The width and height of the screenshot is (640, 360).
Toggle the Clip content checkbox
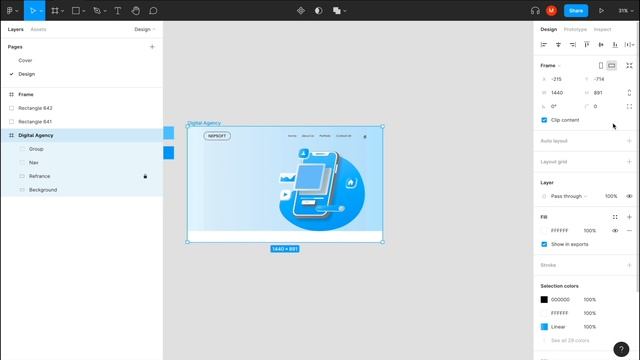pyautogui.click(x=544, y=120)
